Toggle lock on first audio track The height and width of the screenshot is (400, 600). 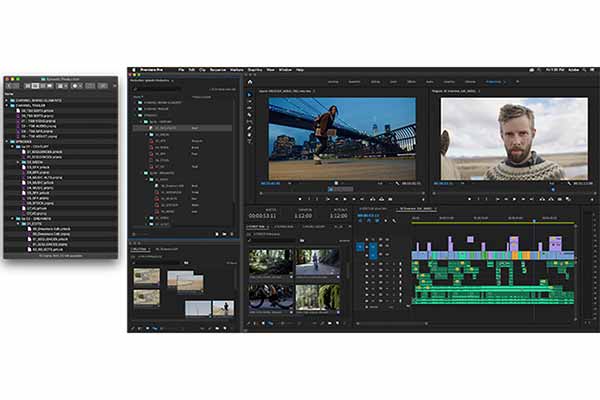pos(367,264)
